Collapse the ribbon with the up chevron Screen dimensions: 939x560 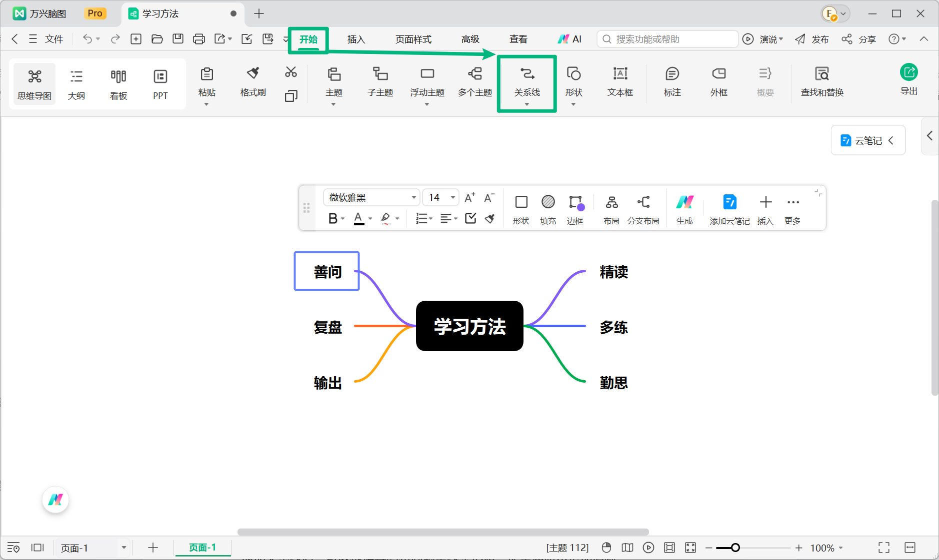pos(924,39)
